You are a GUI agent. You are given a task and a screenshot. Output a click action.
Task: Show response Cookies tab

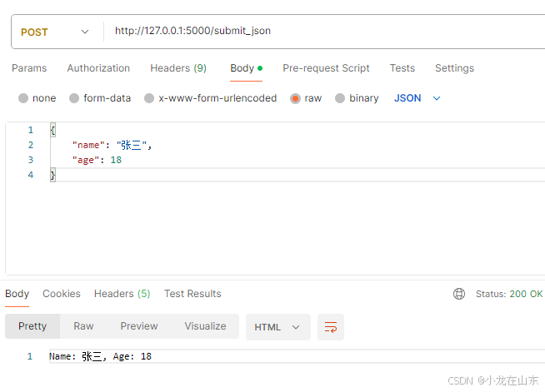pos(62,294)
